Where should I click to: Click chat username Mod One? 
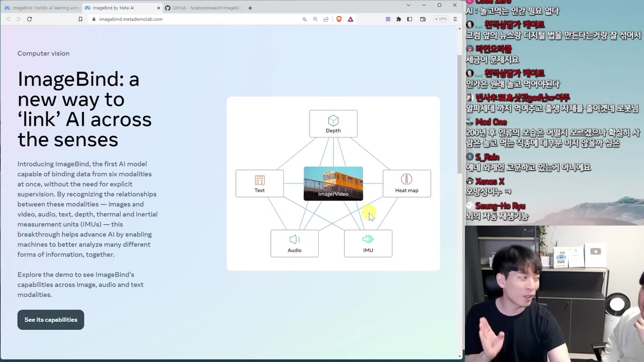pos(491,122)
